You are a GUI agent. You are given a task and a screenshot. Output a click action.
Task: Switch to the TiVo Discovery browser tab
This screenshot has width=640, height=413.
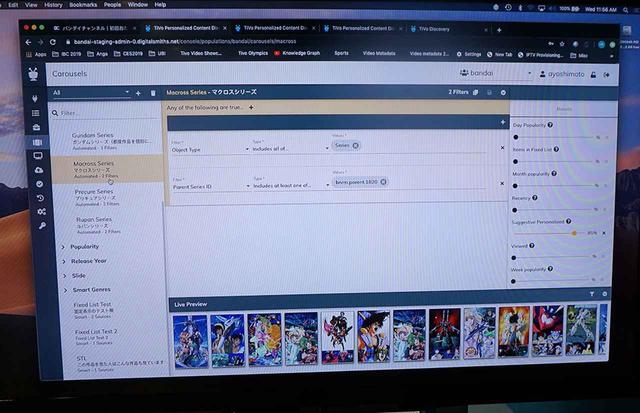pos(449,29)
